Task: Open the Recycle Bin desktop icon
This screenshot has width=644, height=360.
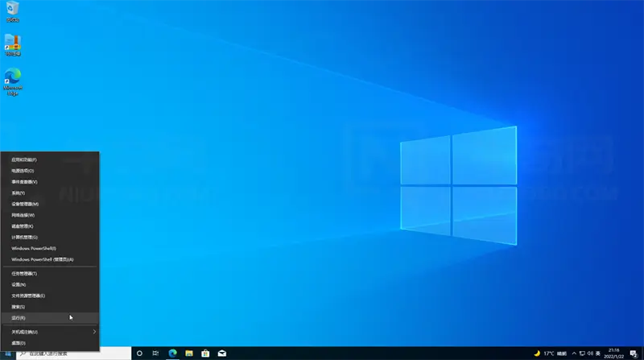Action: pyautogui.click(x=12, y=11)
